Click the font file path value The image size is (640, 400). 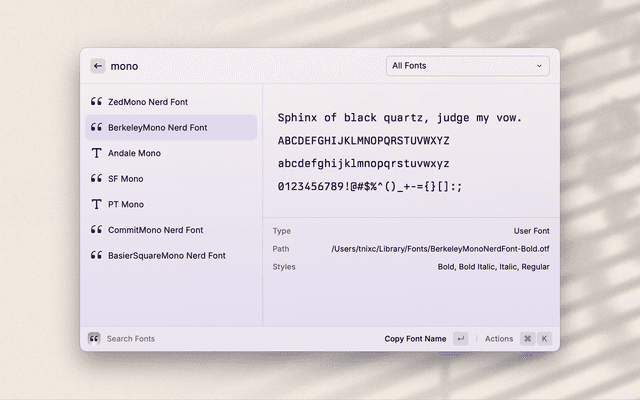pos(440,249)
